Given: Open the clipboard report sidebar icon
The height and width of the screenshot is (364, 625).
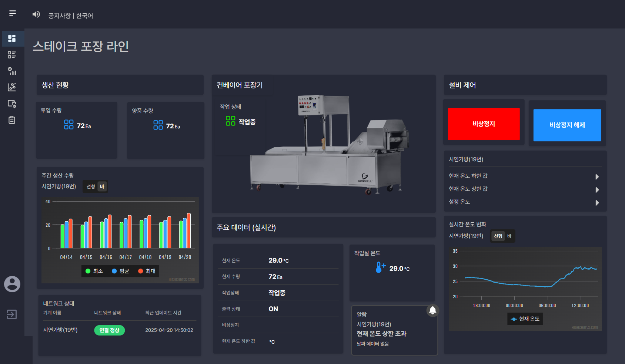Looking at the screenshot, I should [12, 120].
